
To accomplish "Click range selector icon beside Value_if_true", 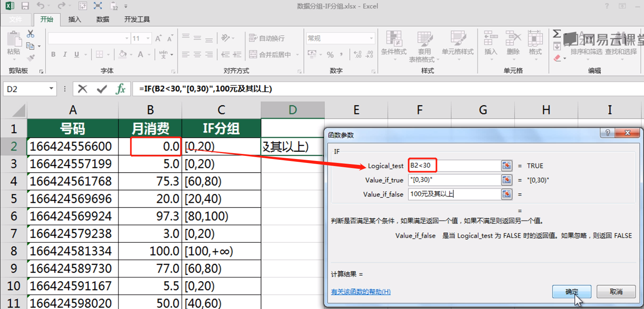I will point(507,180).
